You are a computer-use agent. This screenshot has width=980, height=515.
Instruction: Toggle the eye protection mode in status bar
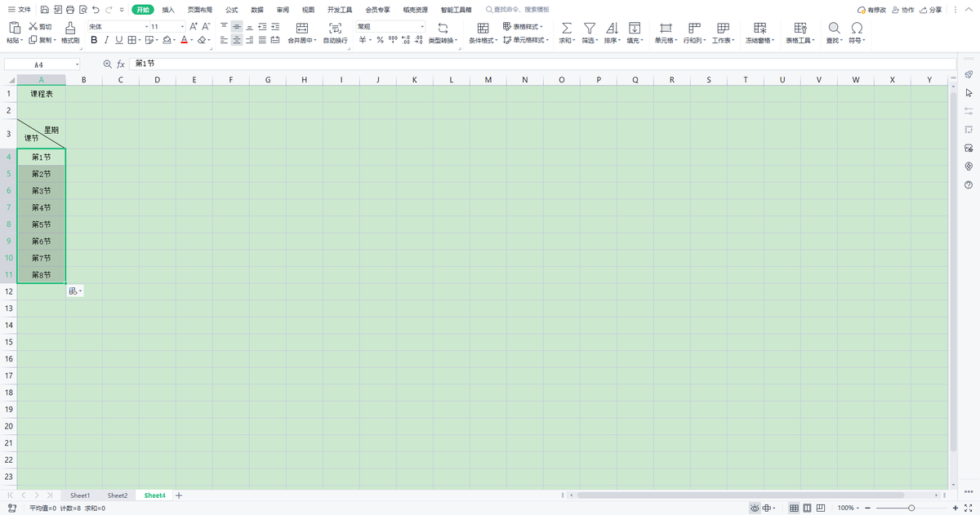coord(755,508)
